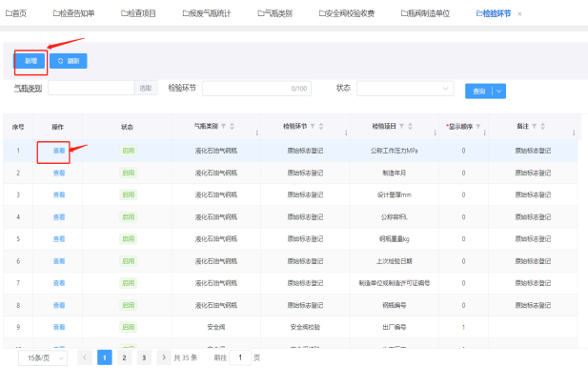The image size is (588, 368).
Task: Open the 备注 column filter icon
Action: (x=534, y=127)
